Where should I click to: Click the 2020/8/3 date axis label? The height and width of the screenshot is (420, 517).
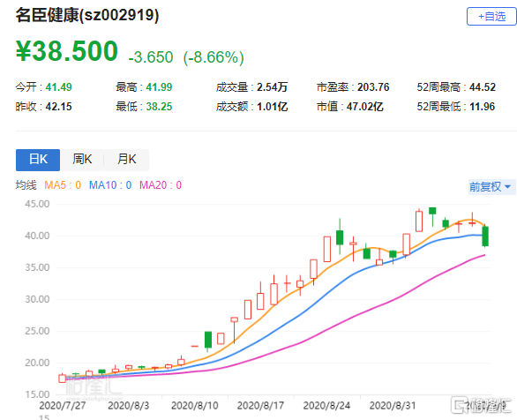(128, 406)
